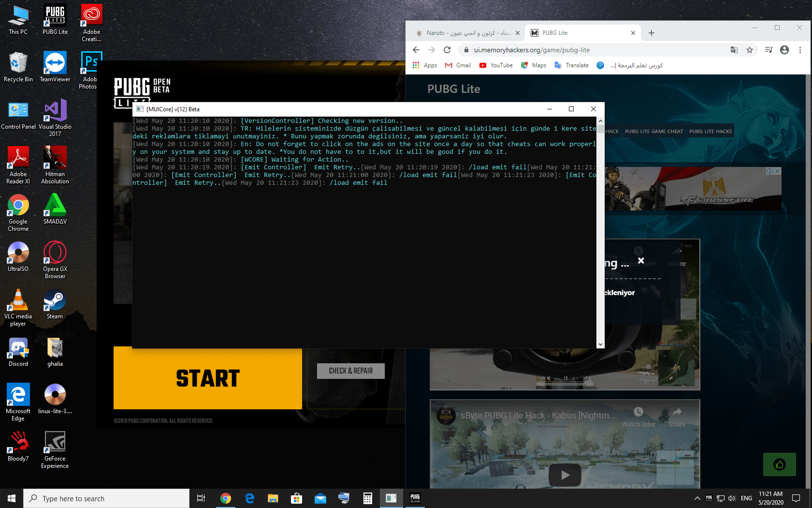
Task: Close the CrossFire ad banner
Action: pos(777,171)
